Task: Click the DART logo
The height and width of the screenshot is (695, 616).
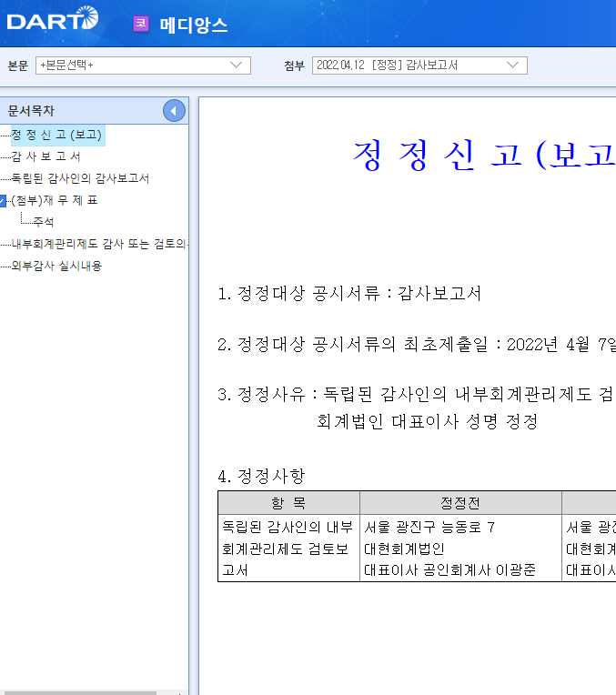Action: tap(53, 19)
